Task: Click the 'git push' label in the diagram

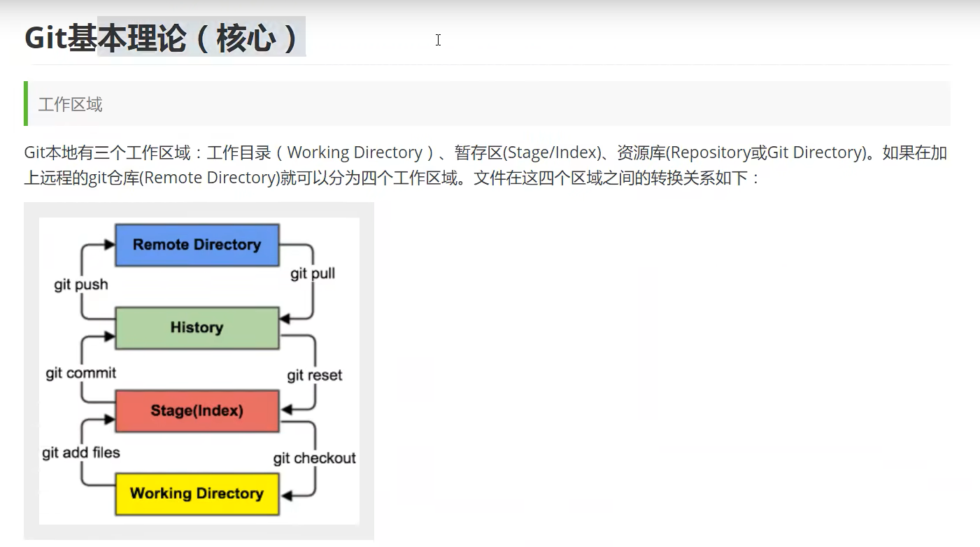Action: click(x=81, y=285)
